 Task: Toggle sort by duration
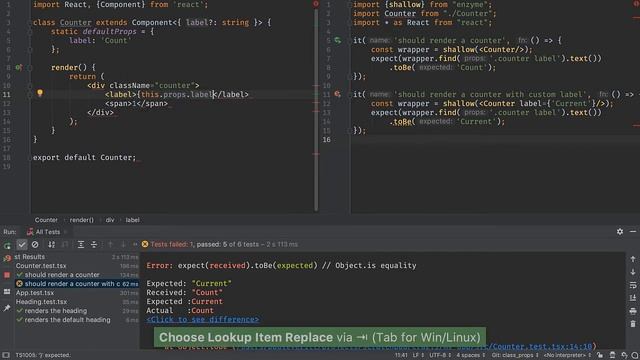click(x=64, y=244)
